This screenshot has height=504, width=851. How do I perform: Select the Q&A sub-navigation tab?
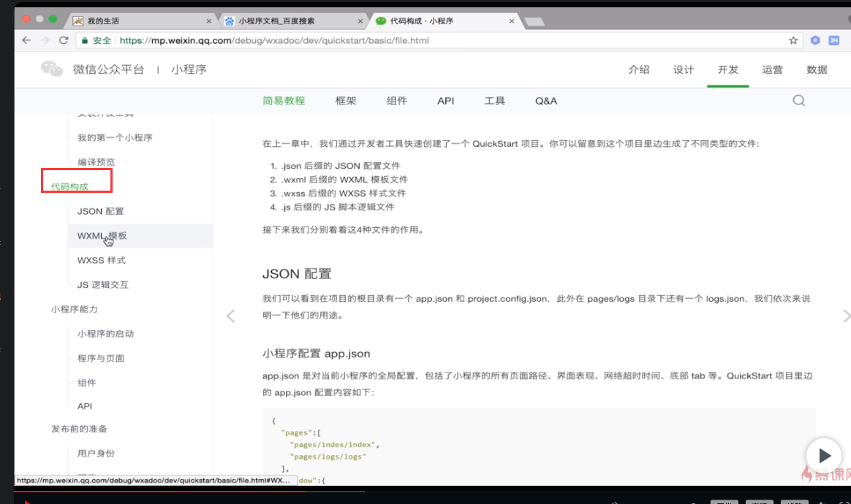[546, 101]
